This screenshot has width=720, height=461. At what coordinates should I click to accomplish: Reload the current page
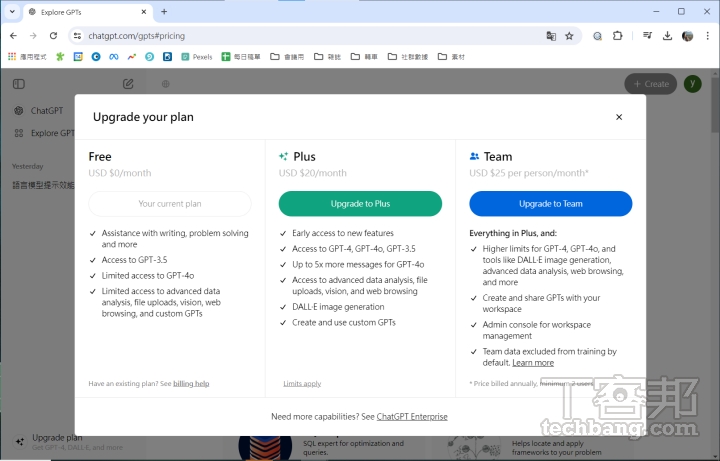coord(53,36)
